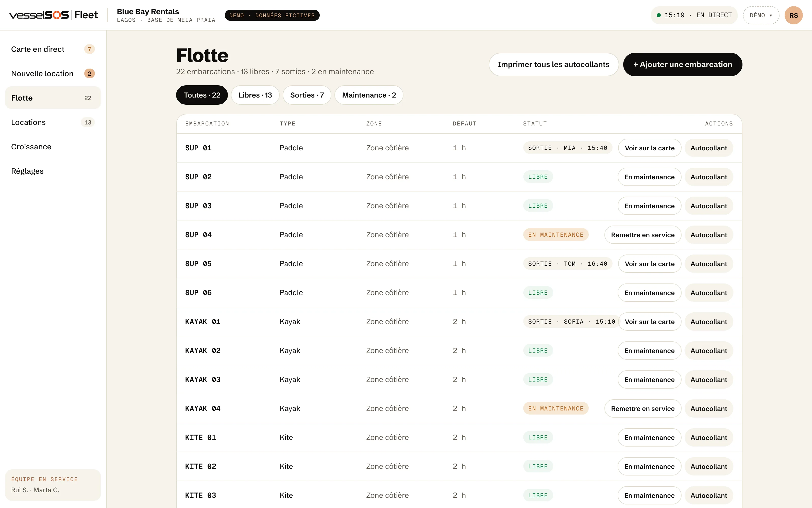812x508 pixels.
Task: Open Réglages settings page
Action: tap(53, 171)
